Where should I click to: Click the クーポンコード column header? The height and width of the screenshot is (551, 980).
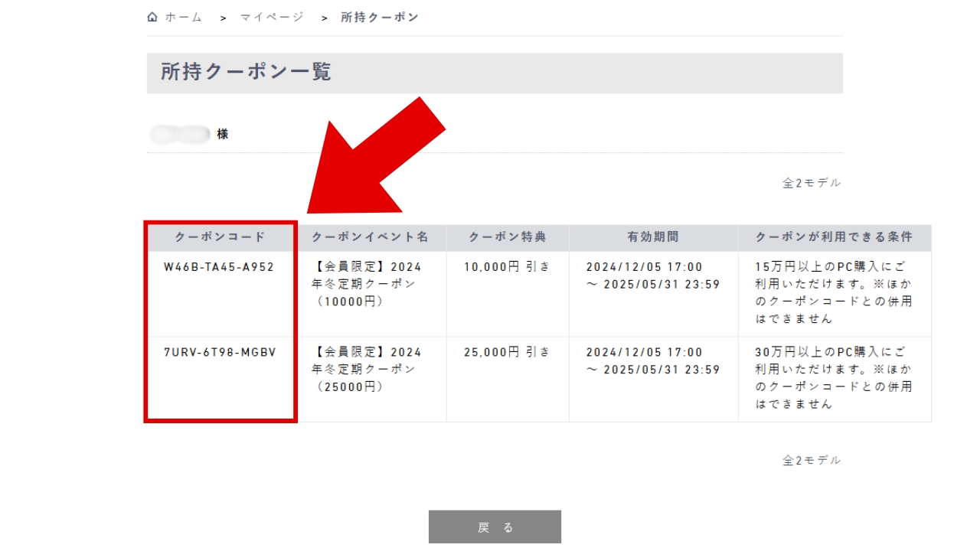coord(220,237)
